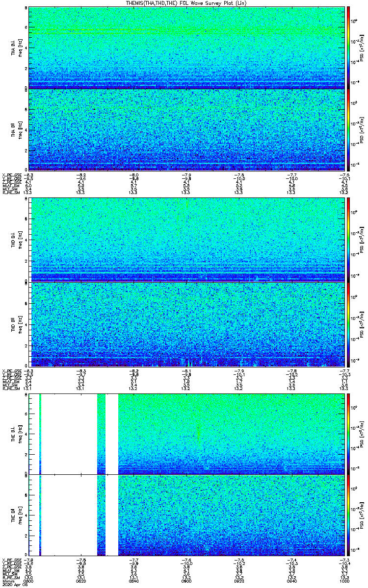
Task: Click the large white data gap in THE B⊥
Action: (69, 434)
